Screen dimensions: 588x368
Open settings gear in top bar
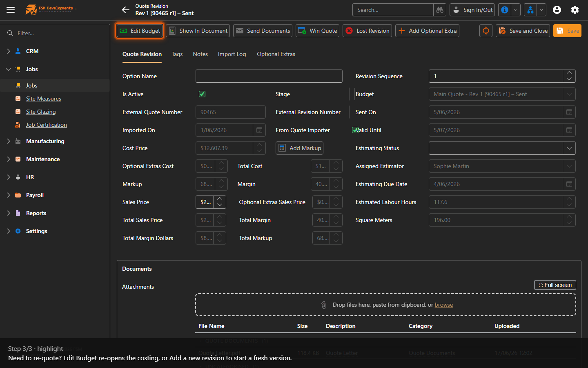[x=575, y=10]
